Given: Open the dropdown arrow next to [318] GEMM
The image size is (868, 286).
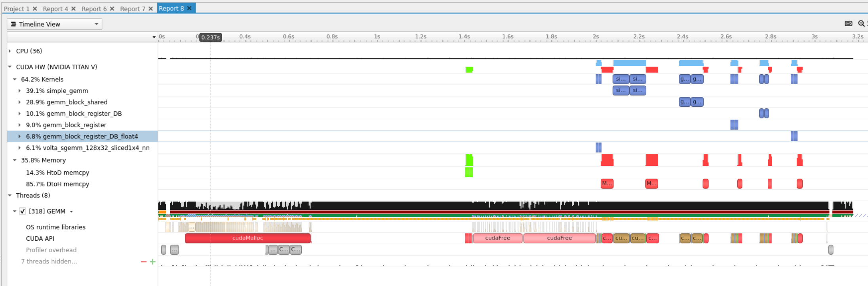Looking at the screenshot, I should (x=71, y=212).
